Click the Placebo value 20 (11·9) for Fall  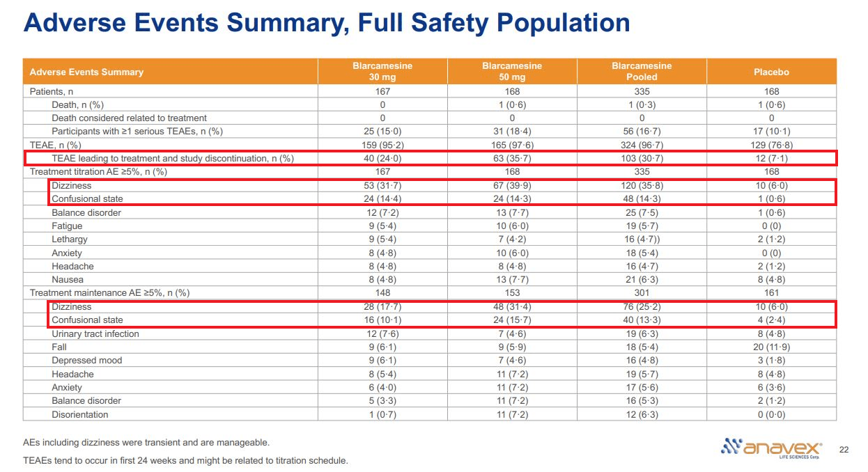click(x=770, y=347)
